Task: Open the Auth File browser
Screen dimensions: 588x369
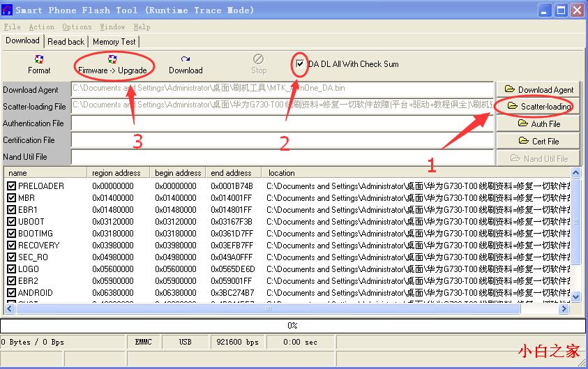Action: coord(538,123)
